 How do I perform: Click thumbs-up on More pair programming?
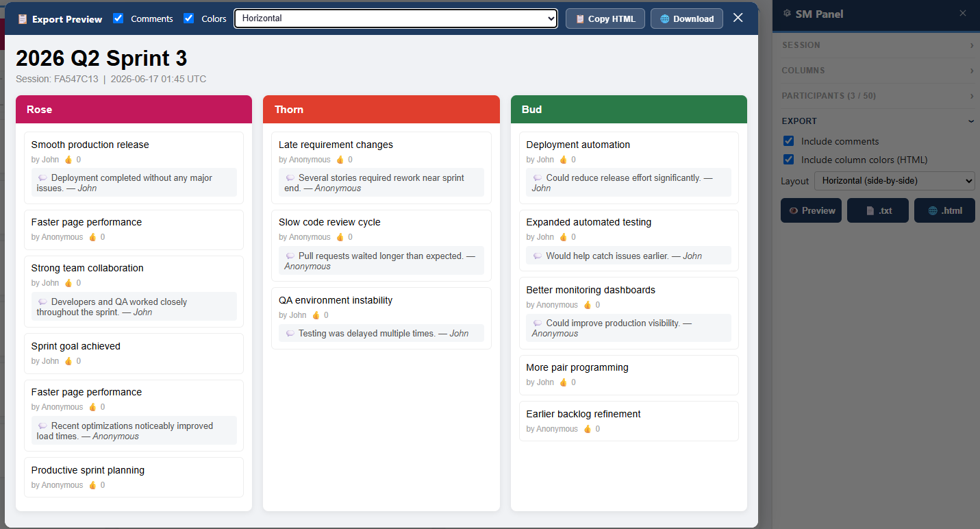(563, 382)
